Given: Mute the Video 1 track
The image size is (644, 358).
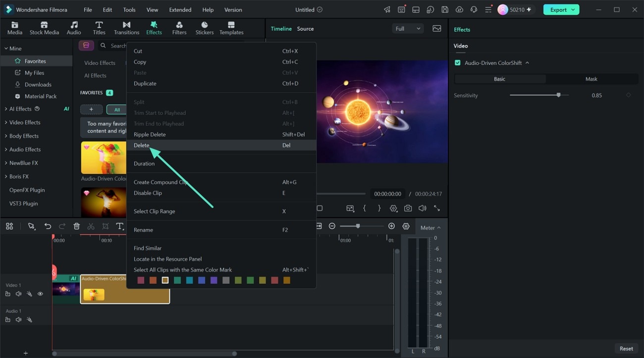Looking at the screenshot, I should (18, 294).
